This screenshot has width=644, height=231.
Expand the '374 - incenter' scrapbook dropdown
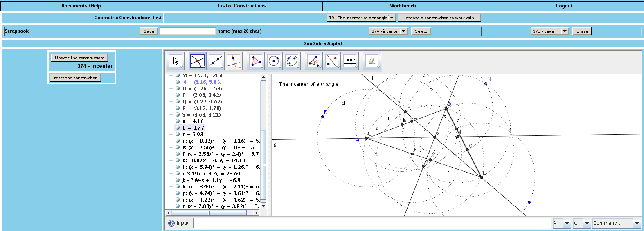[x=404, y=31]
